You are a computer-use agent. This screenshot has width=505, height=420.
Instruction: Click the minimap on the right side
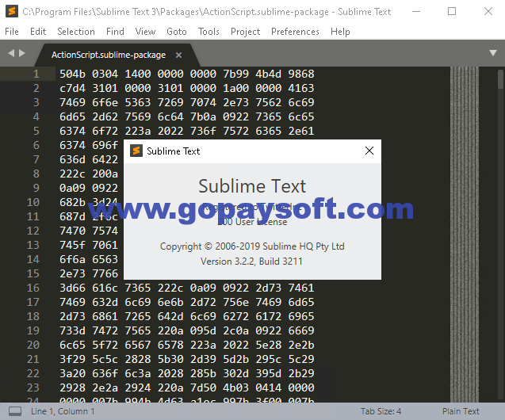[x=464, y=235]
